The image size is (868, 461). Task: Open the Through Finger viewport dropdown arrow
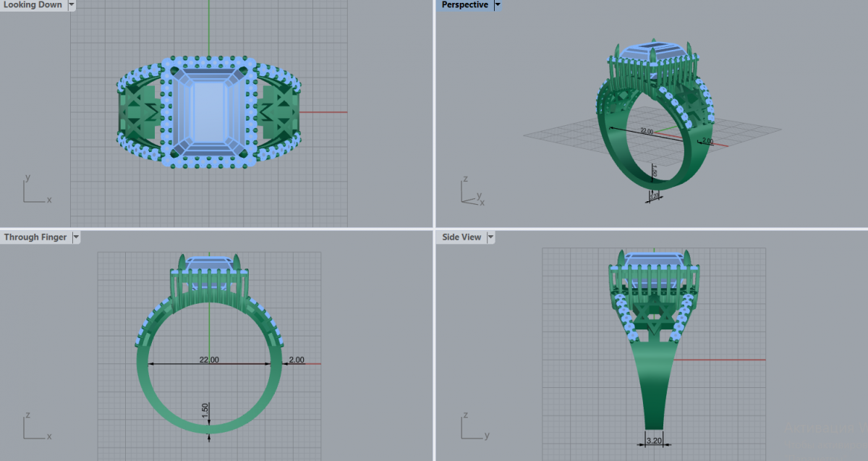click(76, 237)
